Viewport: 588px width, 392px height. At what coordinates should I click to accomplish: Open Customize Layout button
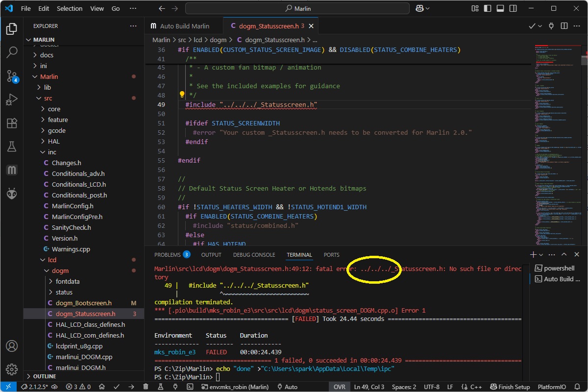474,8
